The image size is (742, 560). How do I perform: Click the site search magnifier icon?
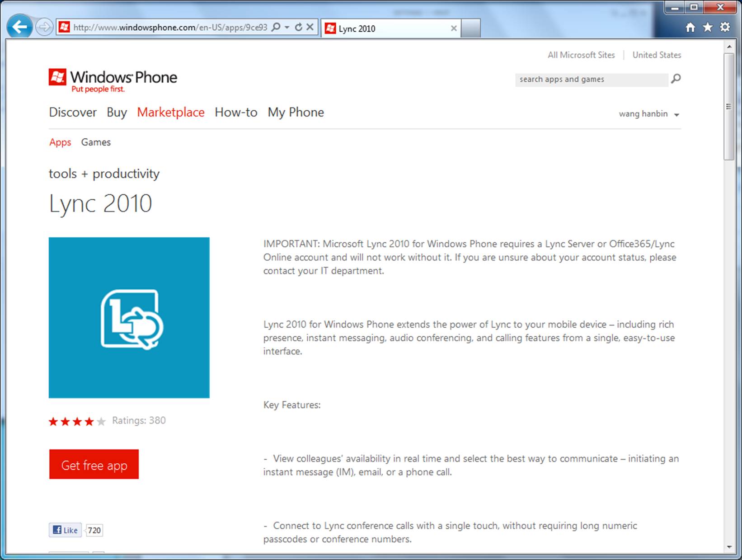tap(676, 79)
